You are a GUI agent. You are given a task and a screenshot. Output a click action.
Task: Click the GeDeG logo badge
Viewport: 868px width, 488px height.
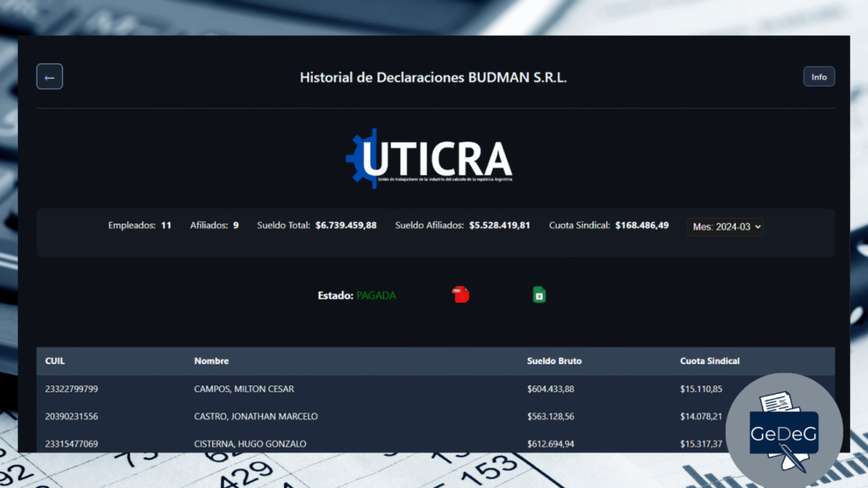pos(784,431)
